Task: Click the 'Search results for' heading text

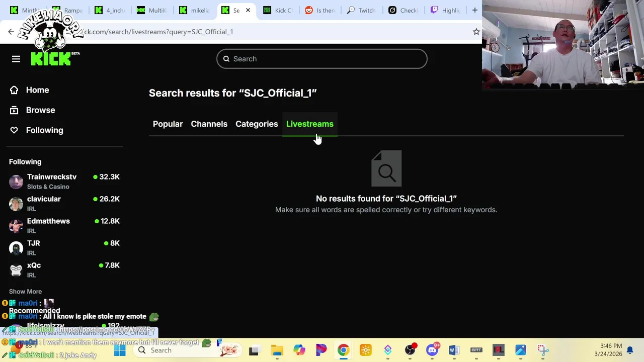Action: click(232, 93)
